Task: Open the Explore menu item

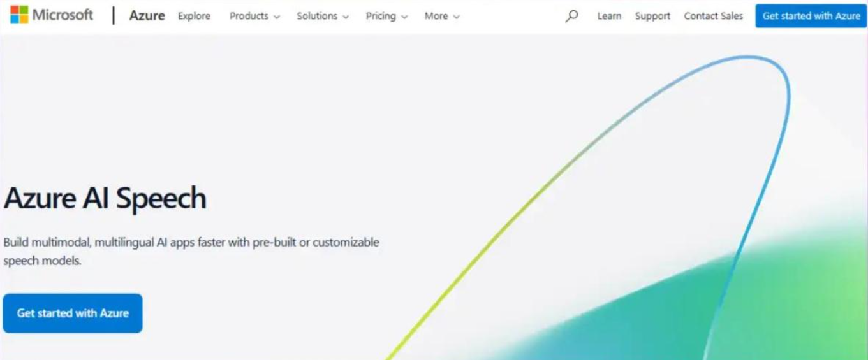Action: [194, 16]
